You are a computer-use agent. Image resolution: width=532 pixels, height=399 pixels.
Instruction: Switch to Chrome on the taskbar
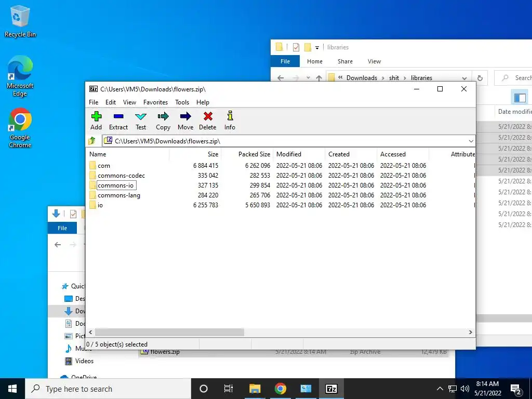click(280, 389)
